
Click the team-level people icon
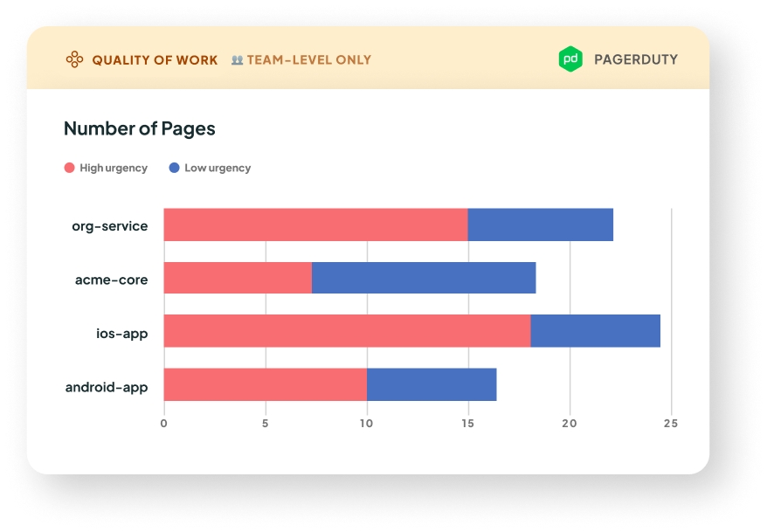237,60
